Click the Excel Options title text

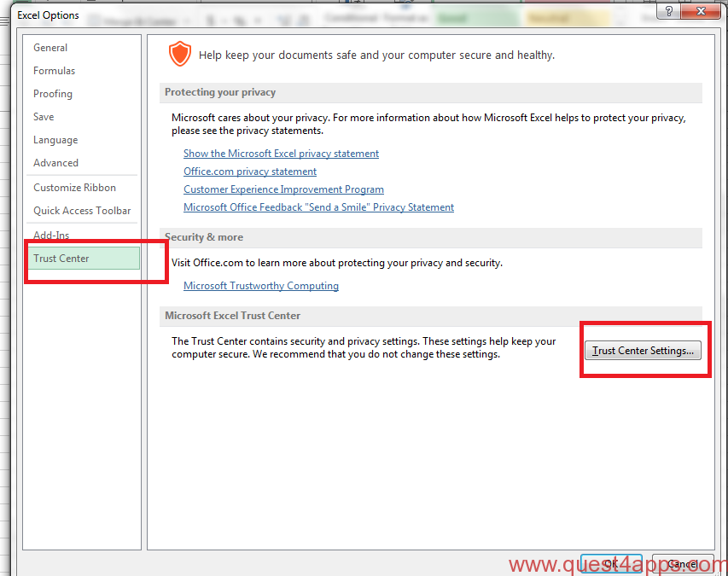click(49, 15)
